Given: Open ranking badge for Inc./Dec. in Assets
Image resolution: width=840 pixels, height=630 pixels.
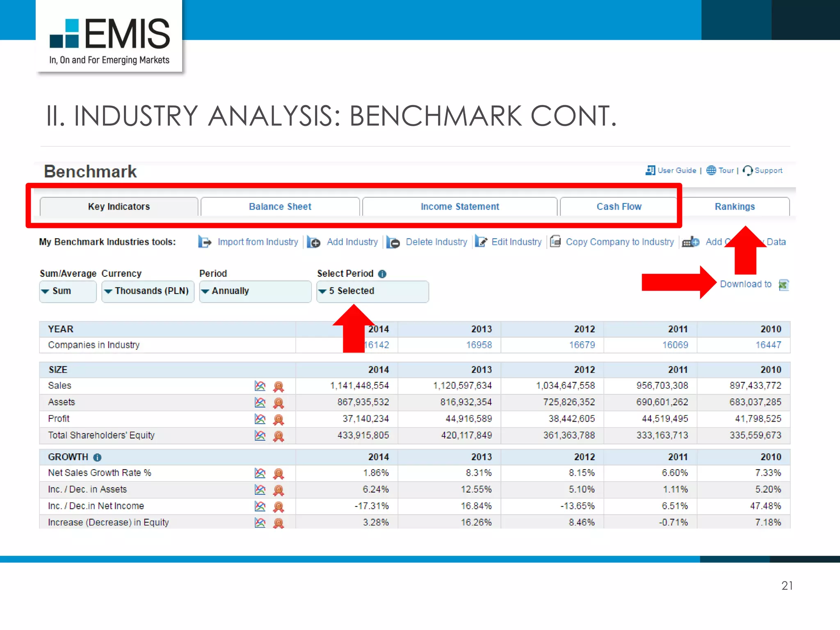Looking at the screenshot, I should pyautogui.click(x=278, y=490).
